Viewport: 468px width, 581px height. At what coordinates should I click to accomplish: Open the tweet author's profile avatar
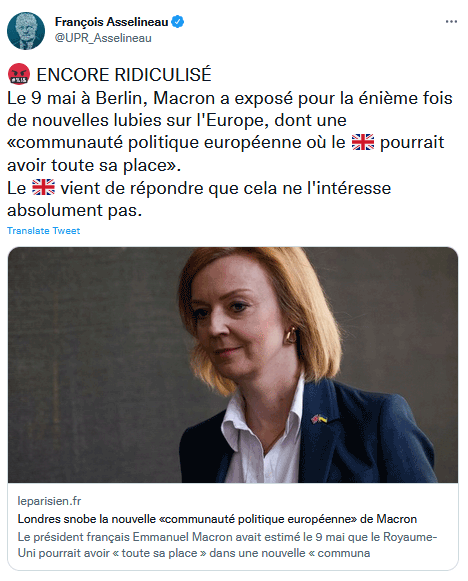[x=26, y=30]
